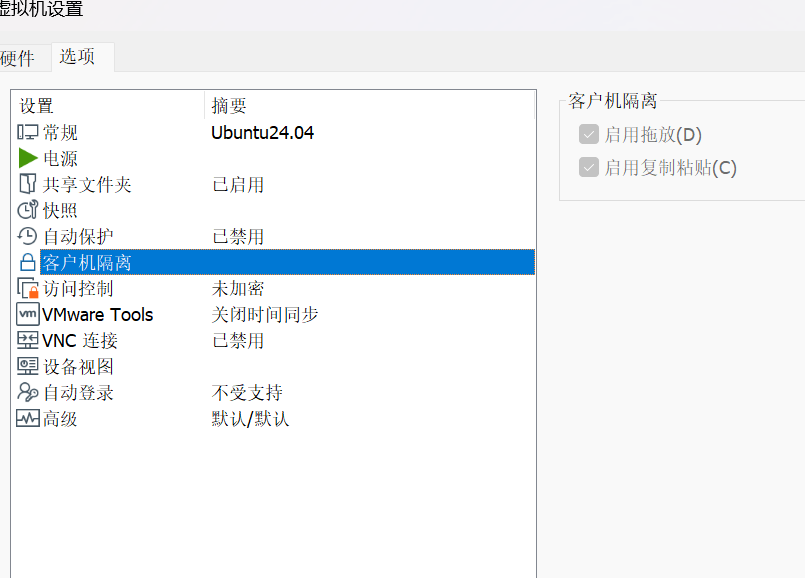Toggle the 启用拖放(D) checkbox
The height and width of the screenshot is (578, 805).
[x=589, y=134]
